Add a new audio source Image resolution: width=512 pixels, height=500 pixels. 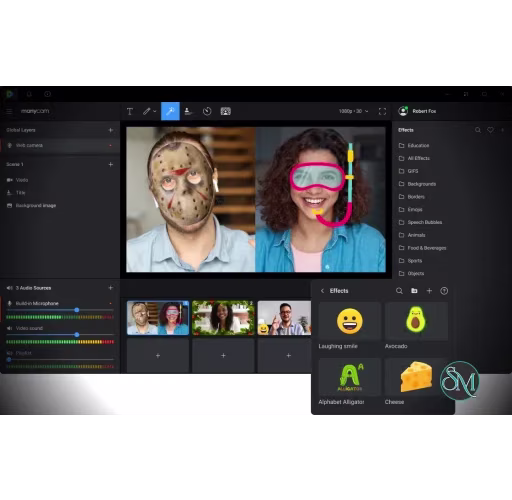[111, 288]
